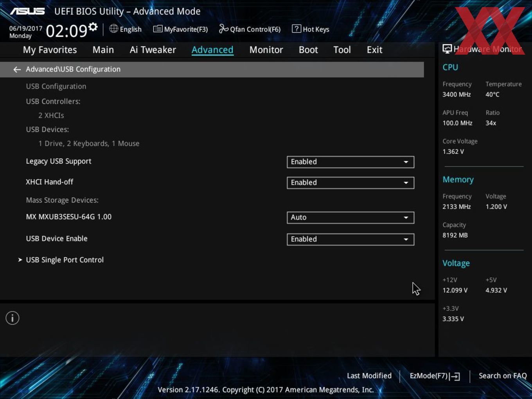Open Qfan Control(F6) fan icon
Screen dimensions: 532x399
(x=223, y=29)
